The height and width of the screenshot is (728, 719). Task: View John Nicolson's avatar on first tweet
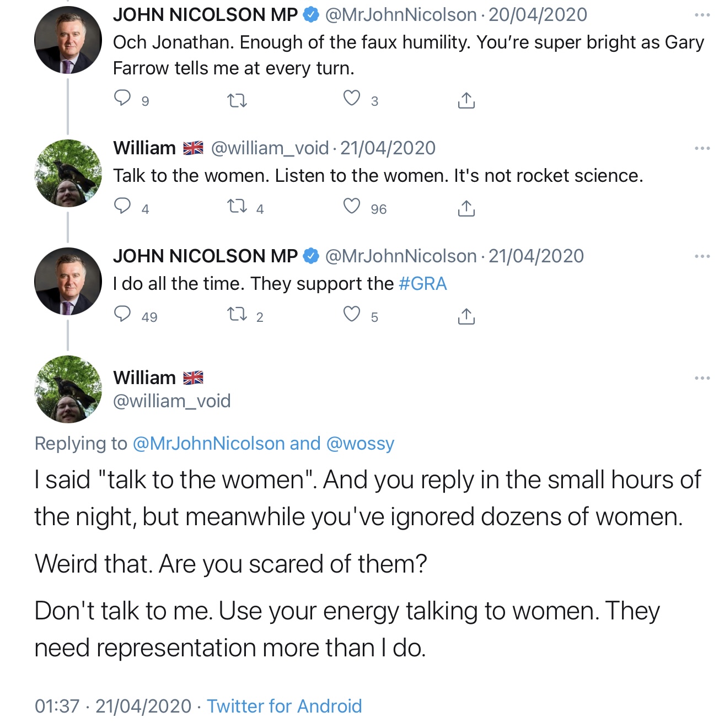[68, 40]
